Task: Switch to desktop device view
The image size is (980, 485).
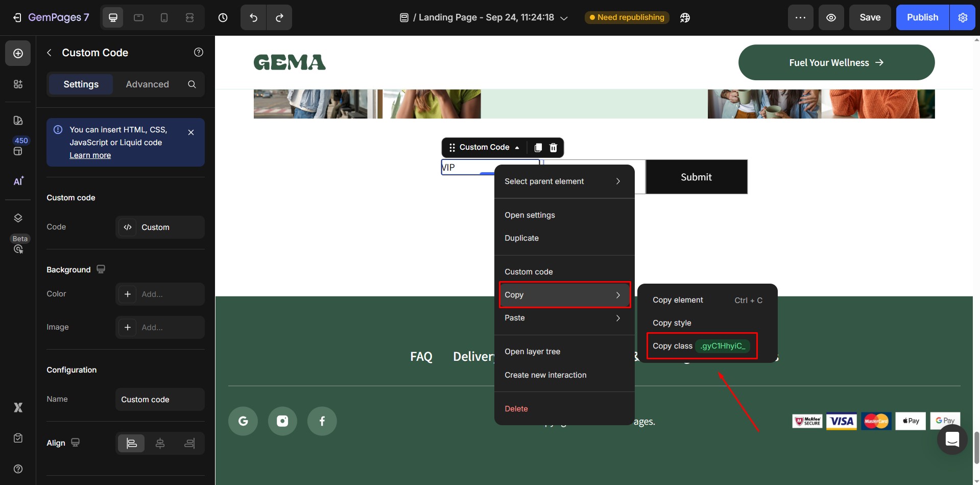Action: point(113,17)
